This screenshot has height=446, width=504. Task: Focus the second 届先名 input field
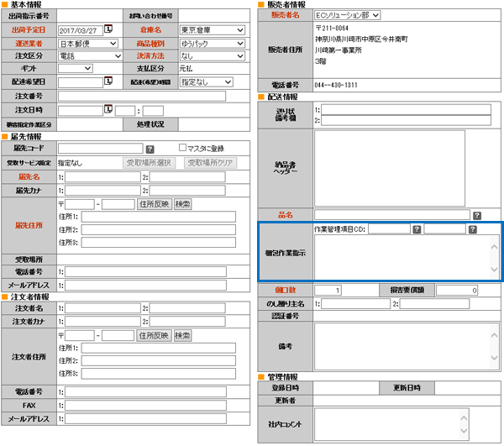(187, 176)
